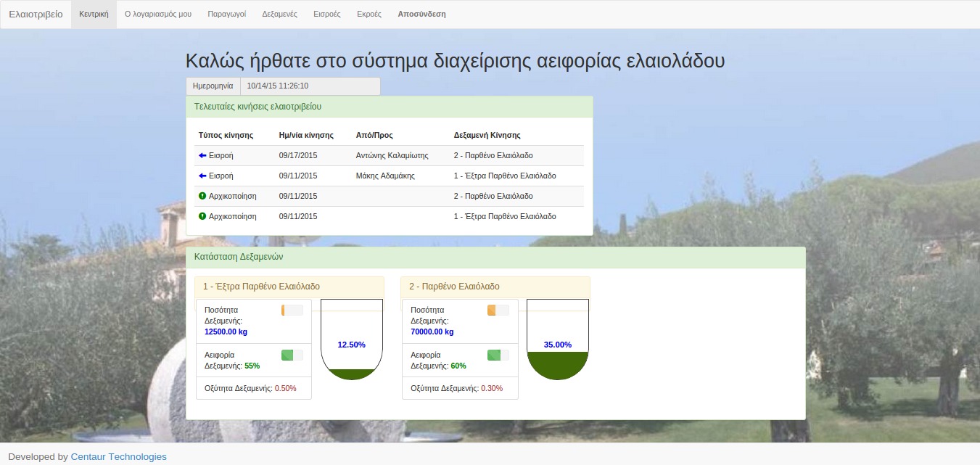This screenshot has height=465, width=980.
Task: Go to the Παραγωγοί page
Action: (x=227, y=14)
